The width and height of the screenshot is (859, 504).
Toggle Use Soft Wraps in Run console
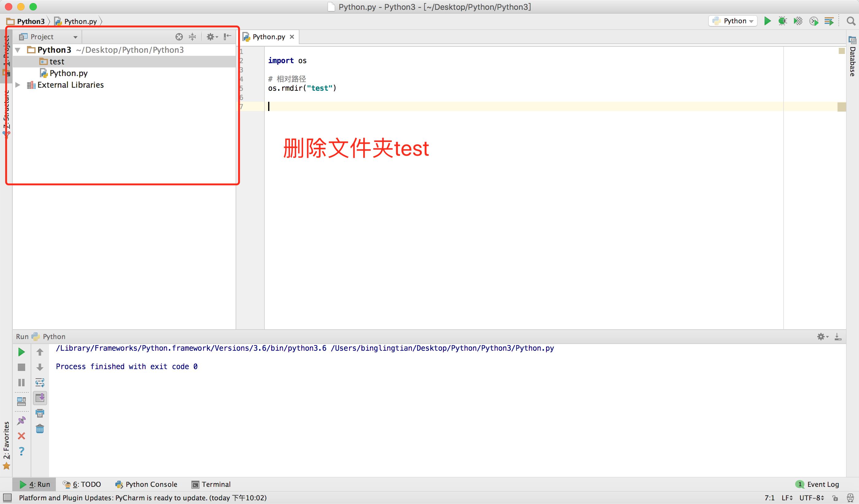[x=40, y=382]
